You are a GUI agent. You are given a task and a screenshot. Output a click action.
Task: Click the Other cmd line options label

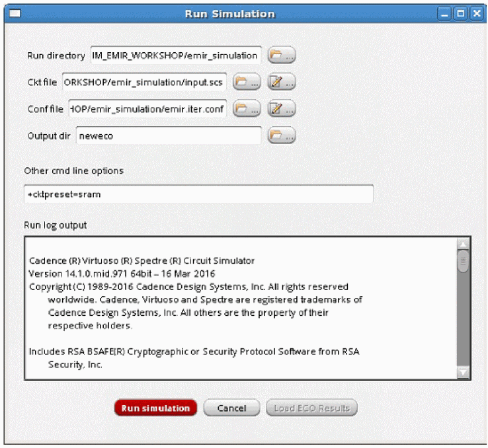pyautogui.click(x=74, y=170)
